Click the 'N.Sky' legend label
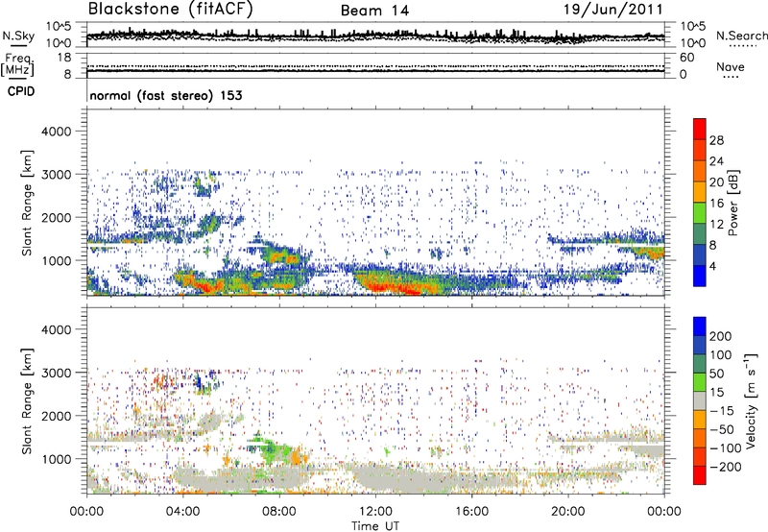This screenshot has height=532, width=768. [x=18, y=36]
